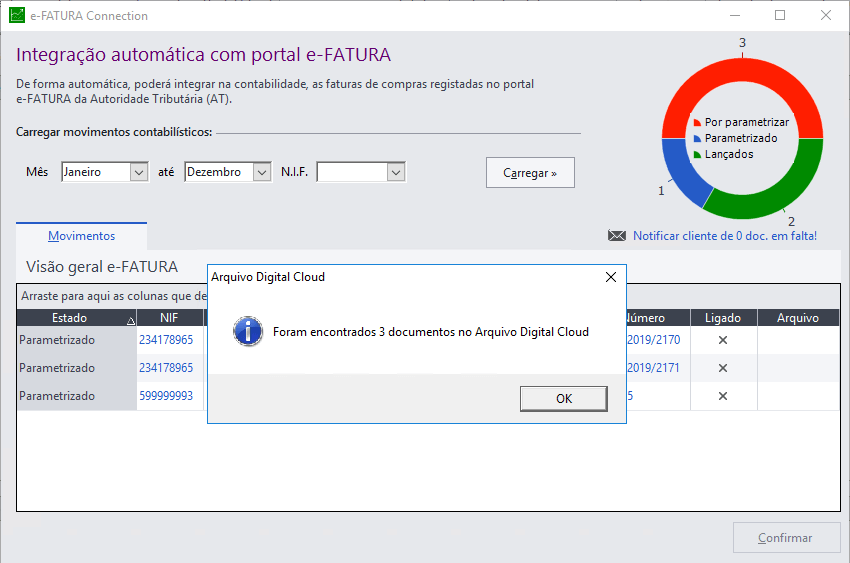Close the Arquivo Digital Cloud dialog
Screen dimensions: 850x563
[610, 277]
